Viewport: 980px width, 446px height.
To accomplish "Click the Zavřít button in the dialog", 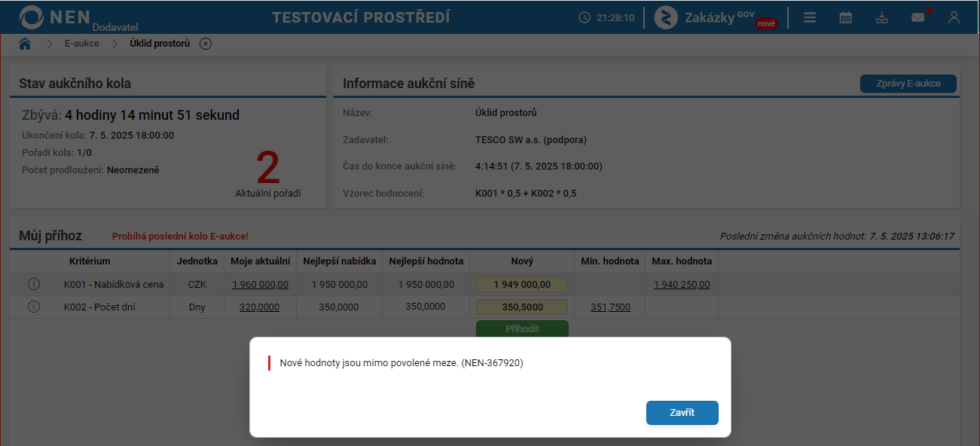I will (x=682, y=413).
